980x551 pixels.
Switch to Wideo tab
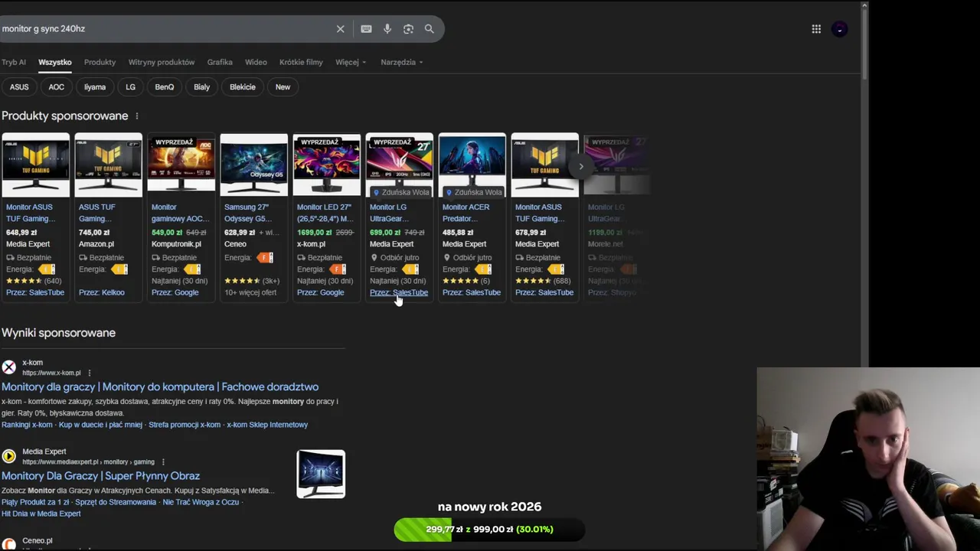[256, 62]
